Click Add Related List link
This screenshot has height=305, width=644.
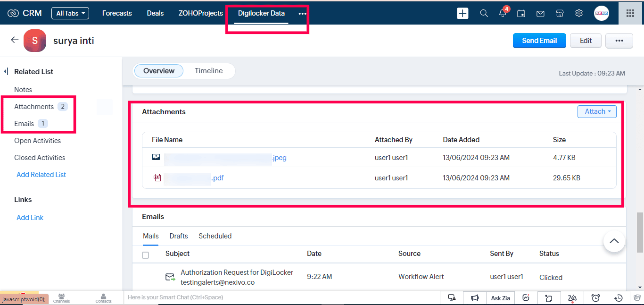tap(41, 175)
